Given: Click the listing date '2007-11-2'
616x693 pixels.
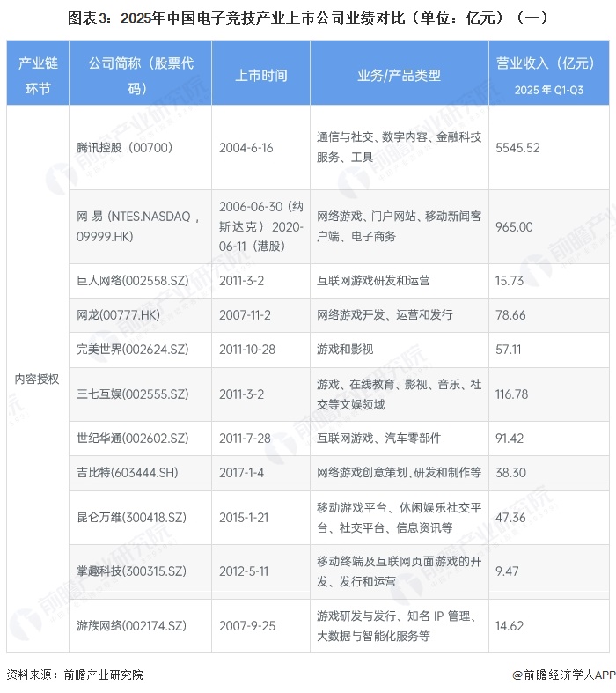Looking at the screenshot, I should point(245,315).
